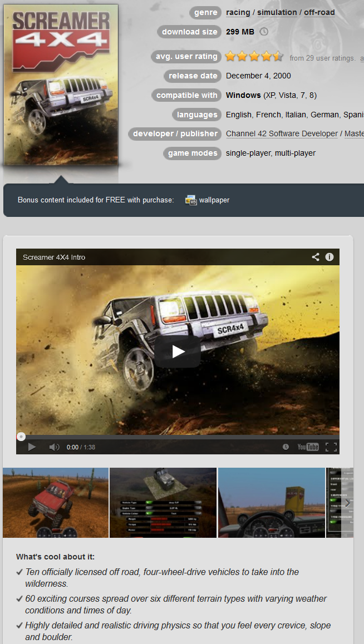
Task: Click the share icon on video
Action: click(x=315, y=257)
